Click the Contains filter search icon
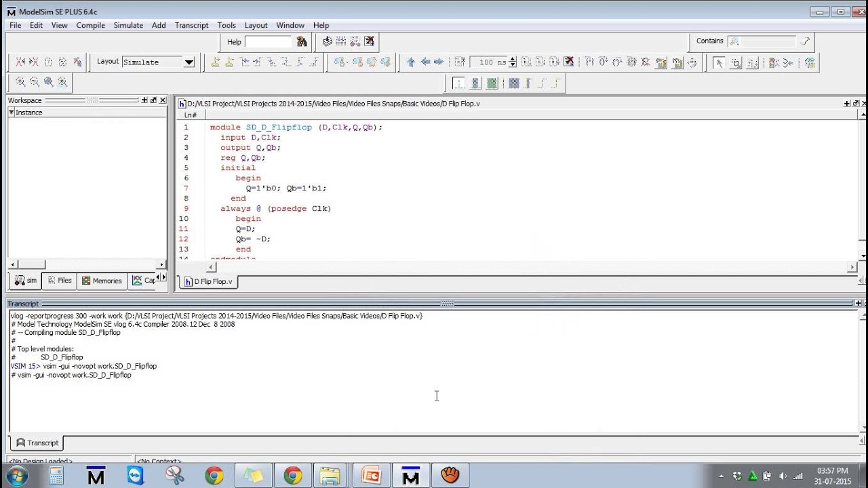Image resolution: width=868 pixels, height=488 pixels. pyautogui.click(x=734, y=41)
